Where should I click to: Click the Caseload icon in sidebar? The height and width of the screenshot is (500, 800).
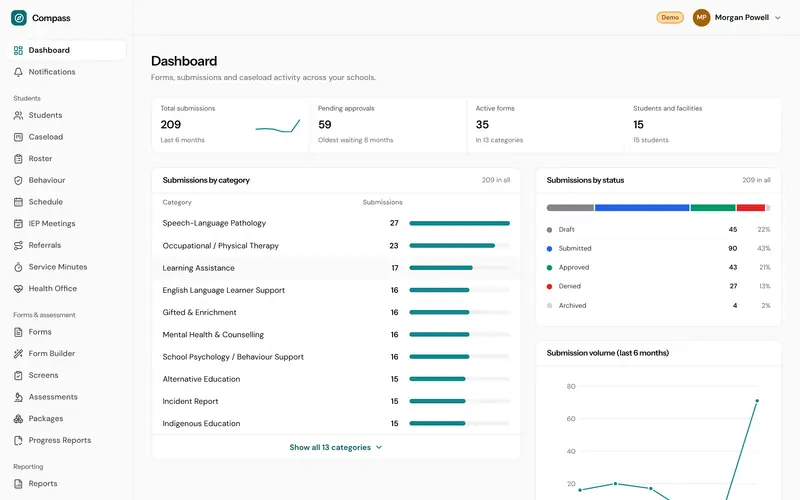coord(18,137)
